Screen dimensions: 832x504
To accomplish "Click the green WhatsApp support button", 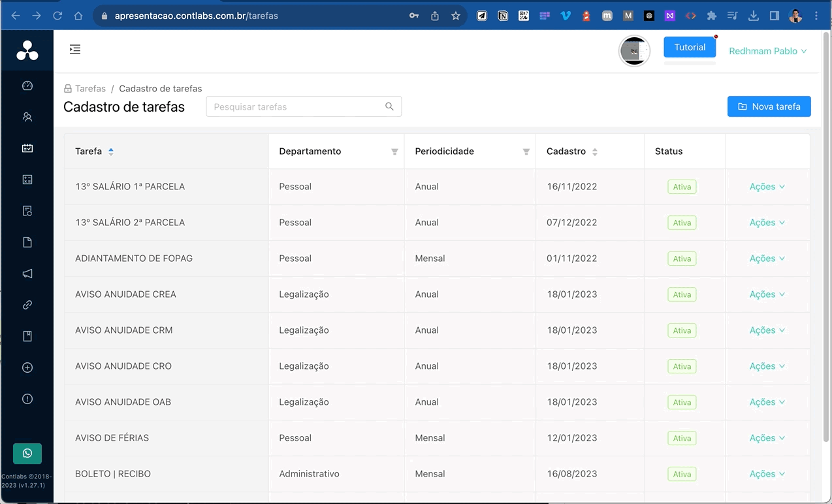I will [27, 453].
